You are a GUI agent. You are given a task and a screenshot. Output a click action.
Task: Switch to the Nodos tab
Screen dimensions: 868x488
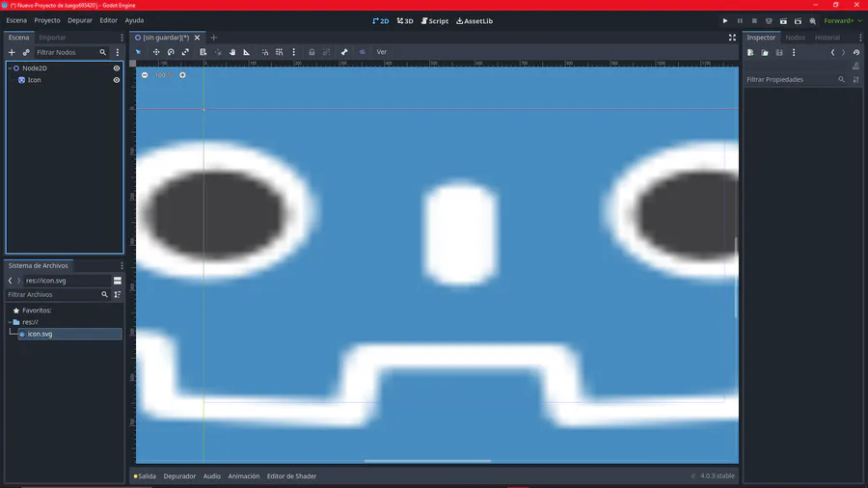tap(795, 38)
